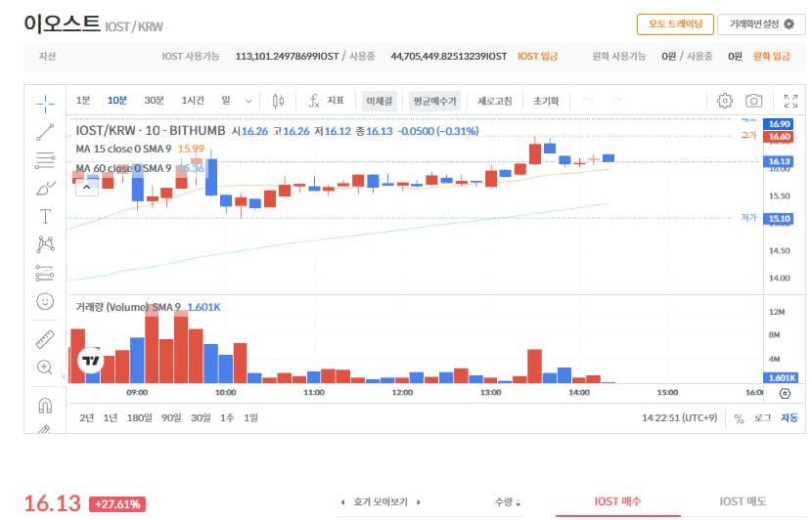The image size is (812, 520).
Task: Select the trend line drawing tool
Action: pos(45,132)
